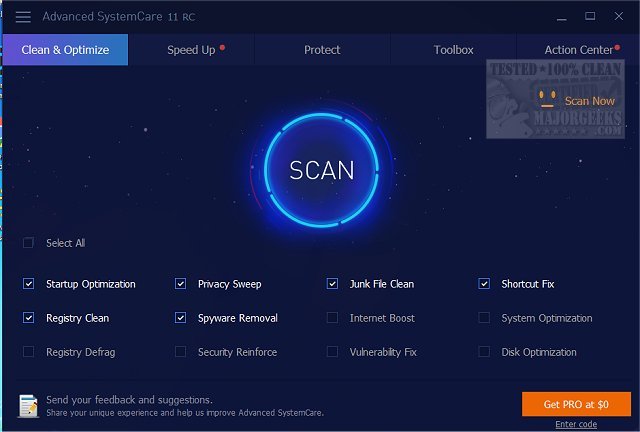Open the Toolbox tab
Viewport: 640px width, 432px height.
453,50
